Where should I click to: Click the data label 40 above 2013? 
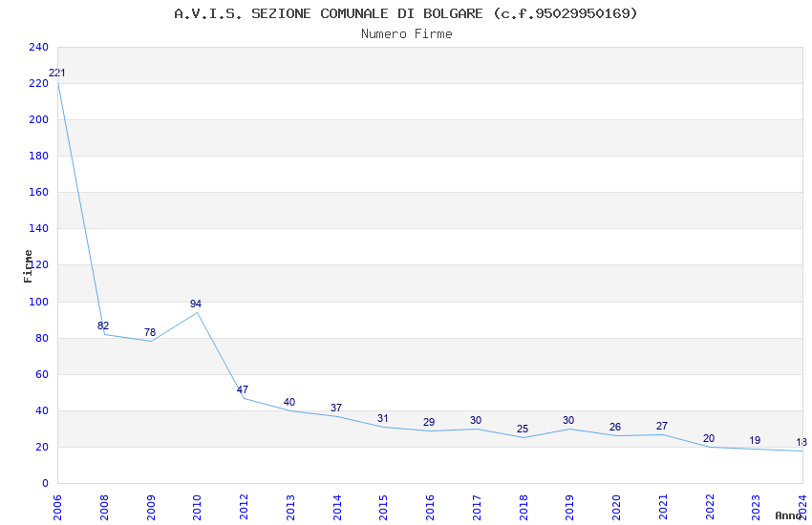(289, 403)
